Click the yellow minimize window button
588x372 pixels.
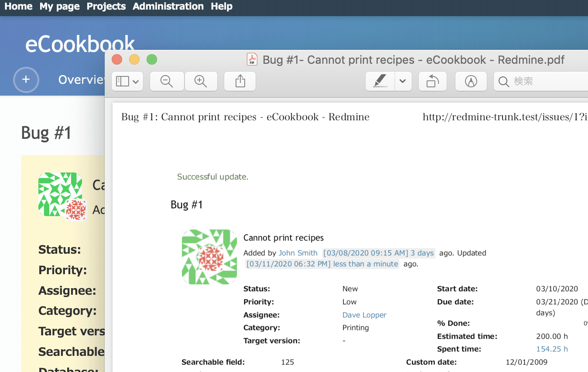134,59
